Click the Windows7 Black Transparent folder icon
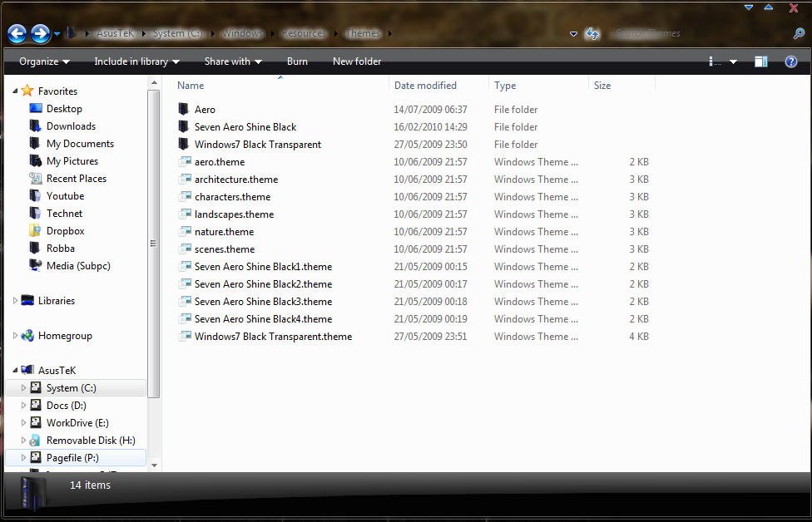Image resolution: width=812 pixels, height=522 pixels. click(x=184, y=144)
